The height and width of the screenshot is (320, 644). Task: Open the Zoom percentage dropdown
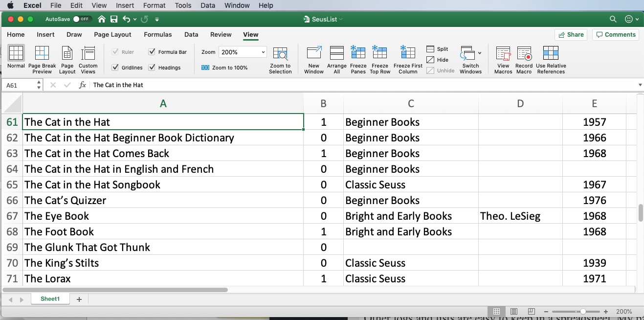tap(263, 52)
